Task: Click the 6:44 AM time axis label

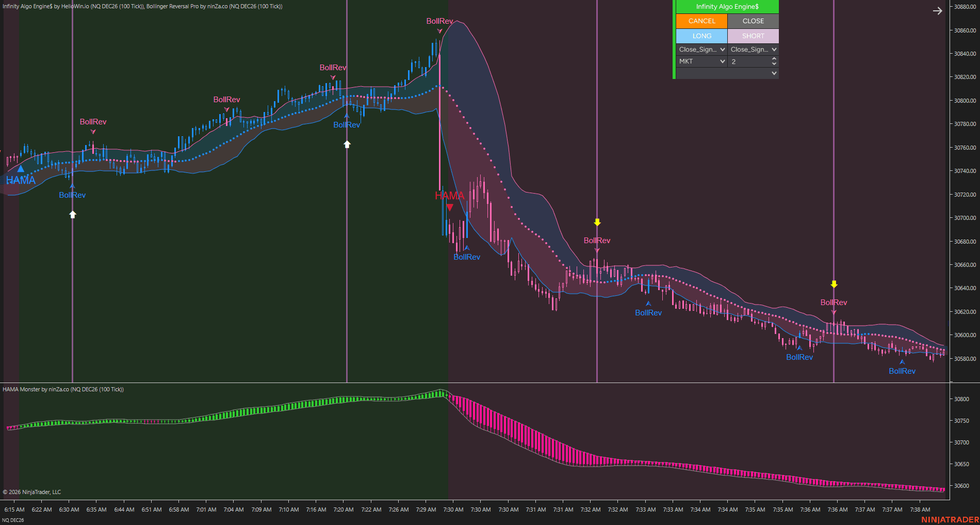Action: tap(124, 510)
